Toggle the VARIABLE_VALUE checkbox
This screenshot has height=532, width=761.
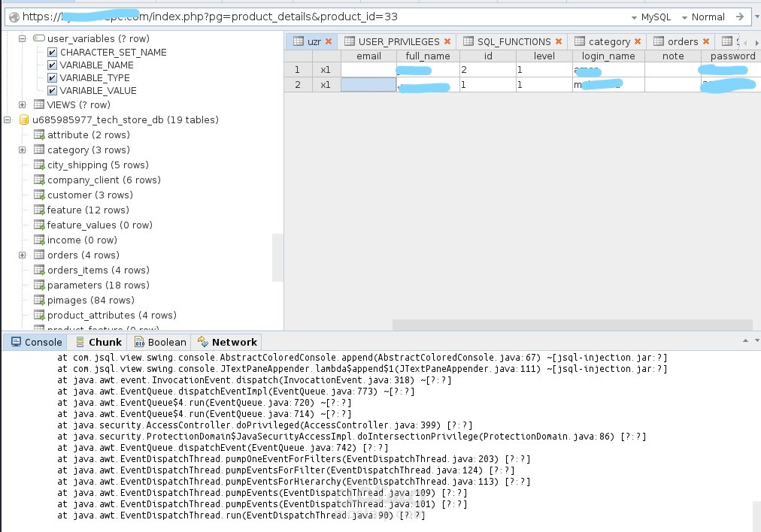click(53, 91)
